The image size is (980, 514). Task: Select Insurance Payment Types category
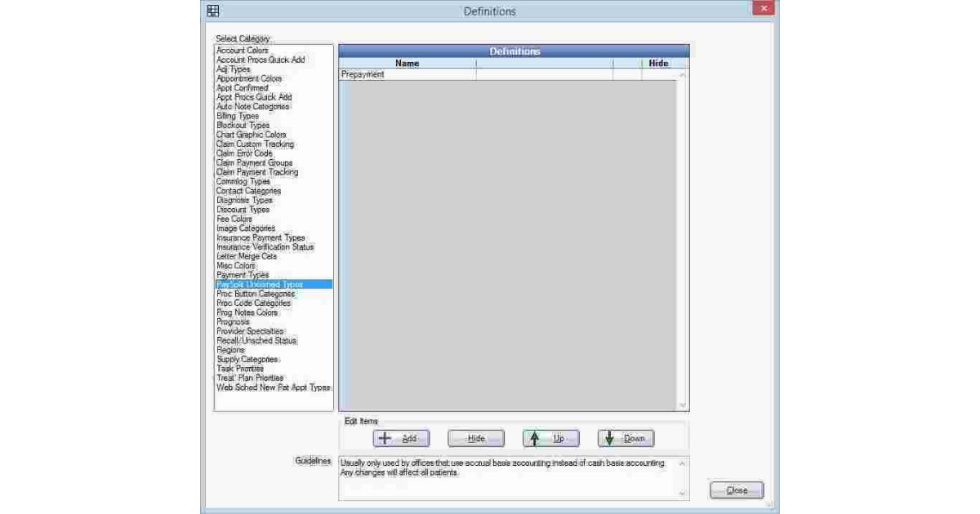coord(261,237)
